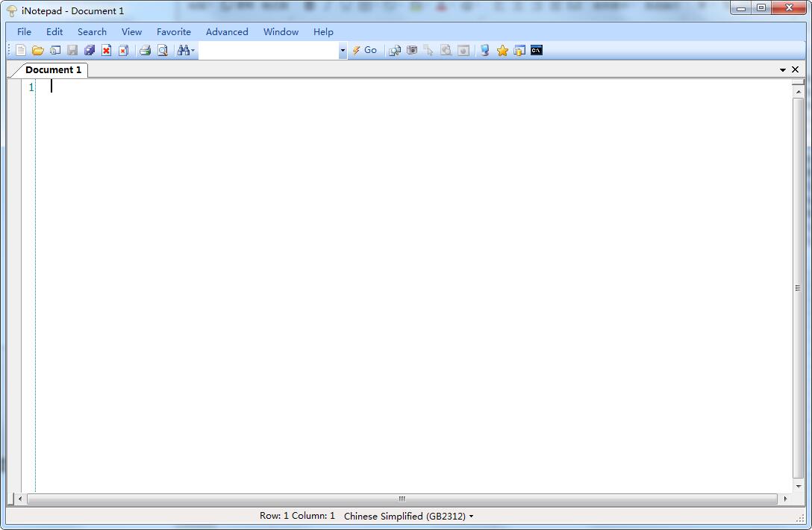
Task: Open the Chinese Simplified (GB2312) encoding dropdown
Action: tap(408, 516)
